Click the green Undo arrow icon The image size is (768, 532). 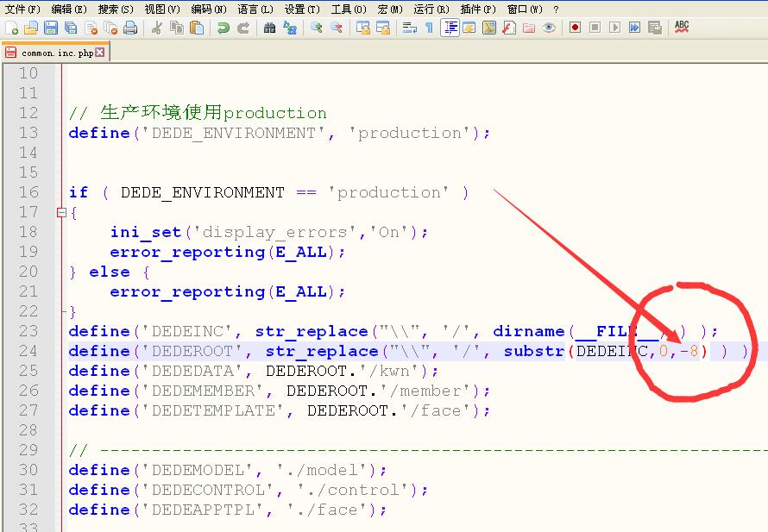tap(223, 28)
